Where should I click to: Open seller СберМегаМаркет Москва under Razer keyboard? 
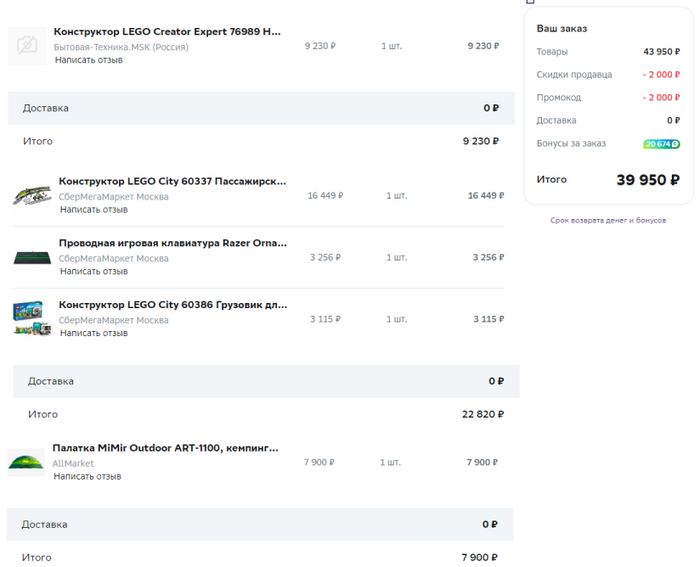(x=113, y=258)
